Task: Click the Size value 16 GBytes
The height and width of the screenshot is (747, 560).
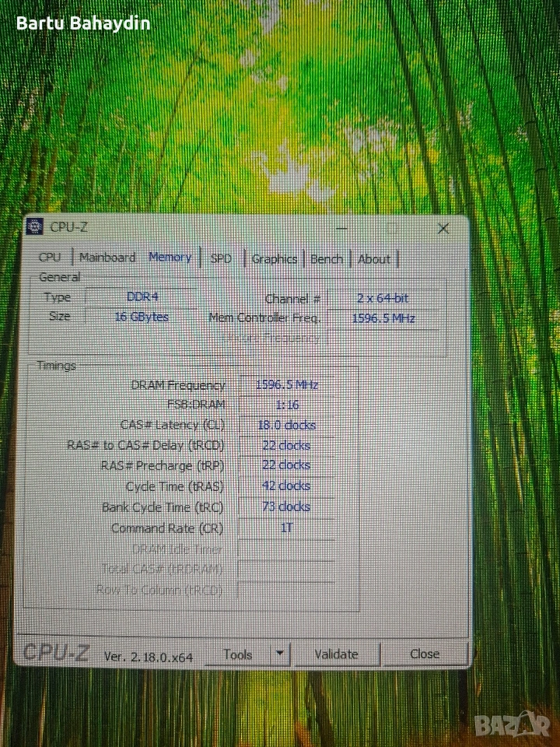Action: [142, 317]
